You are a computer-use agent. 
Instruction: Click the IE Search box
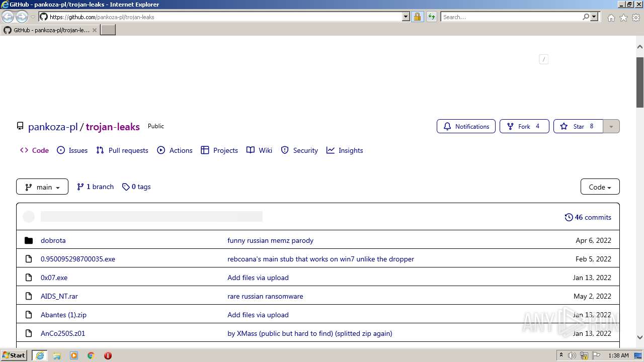coord(511,17)
